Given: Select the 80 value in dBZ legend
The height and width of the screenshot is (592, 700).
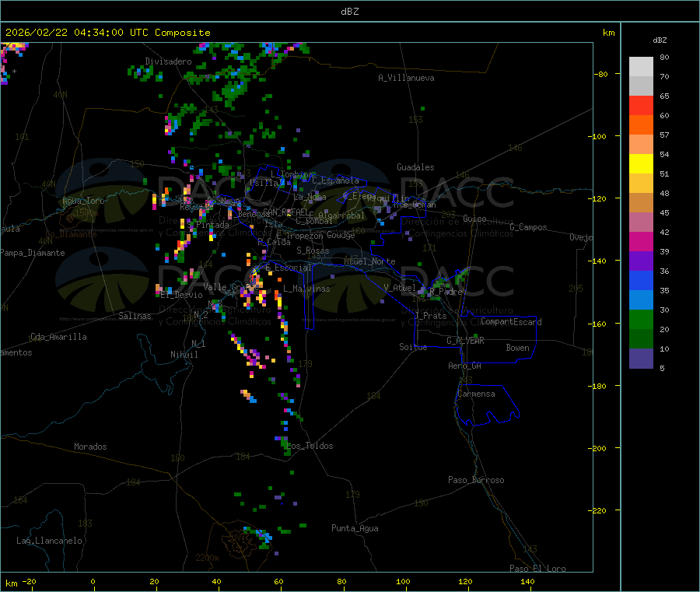Looking at the screenshot, I should [x=664, y=57].
